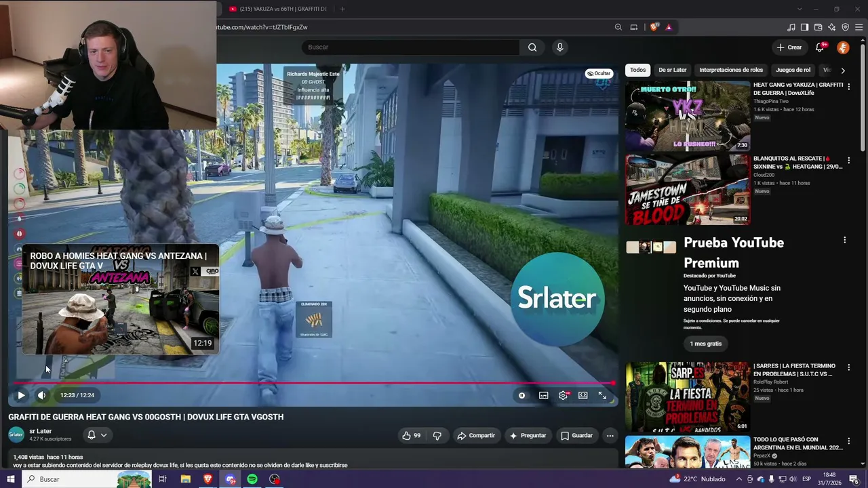Open the YouTube account avatar menu
Screen dimensions: 868x488
(x=843, y=47)
